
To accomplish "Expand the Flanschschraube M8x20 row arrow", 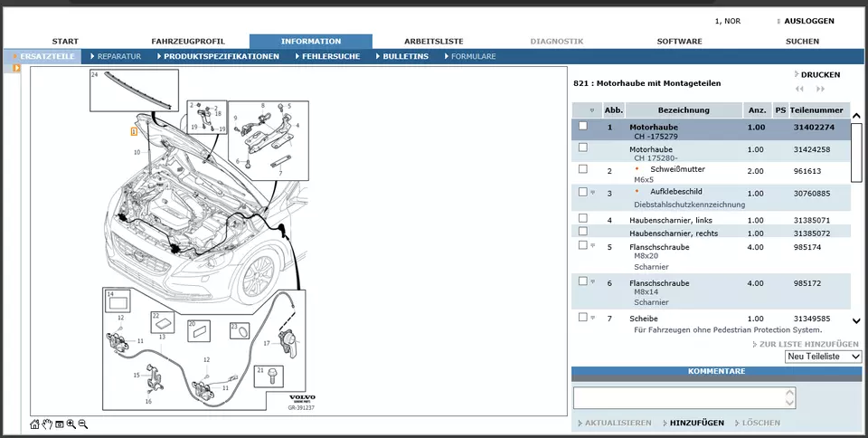I will 593,245.
